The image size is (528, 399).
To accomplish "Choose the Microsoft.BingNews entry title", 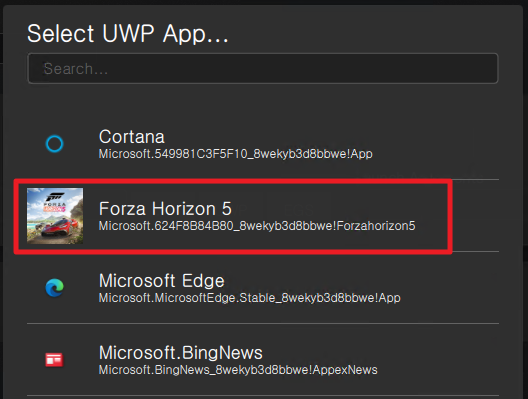I will tap(180, 353).
